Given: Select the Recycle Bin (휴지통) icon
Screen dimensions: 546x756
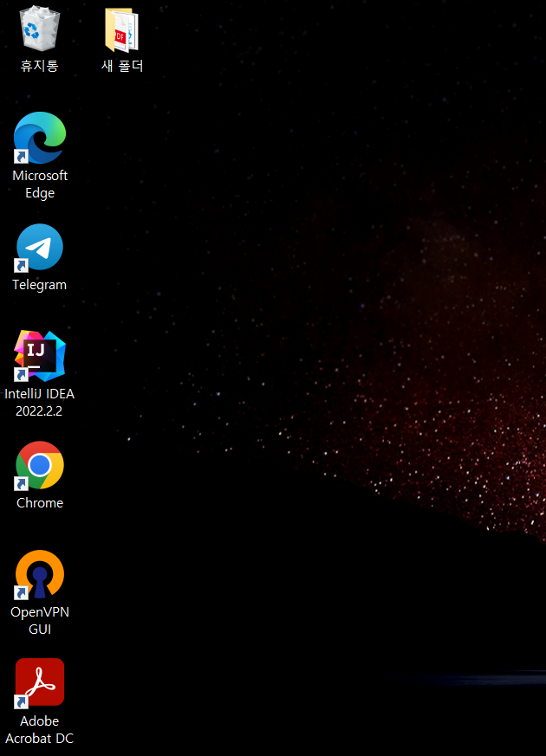Looking at the screenshot, I should tap(40, 29).
